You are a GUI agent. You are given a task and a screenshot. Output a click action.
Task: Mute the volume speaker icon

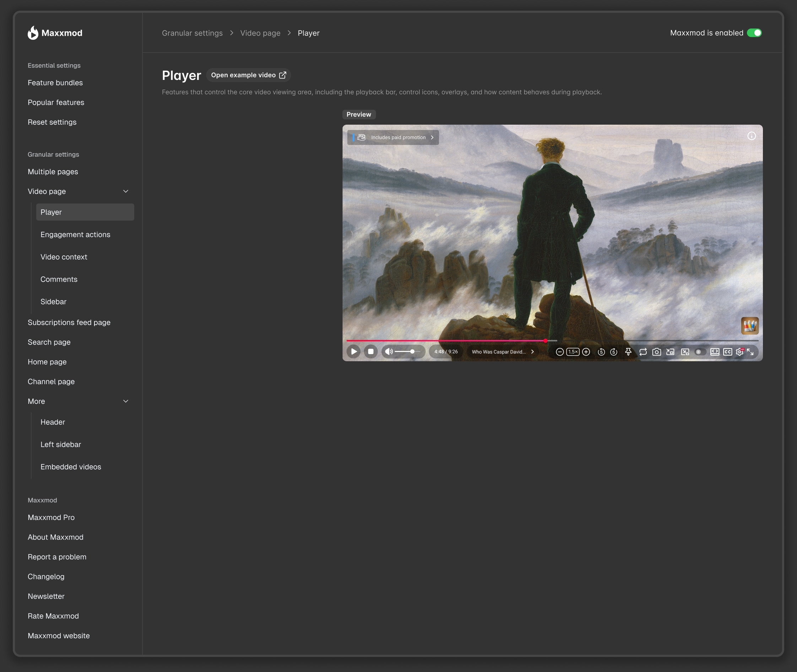[x=389, y=352]
